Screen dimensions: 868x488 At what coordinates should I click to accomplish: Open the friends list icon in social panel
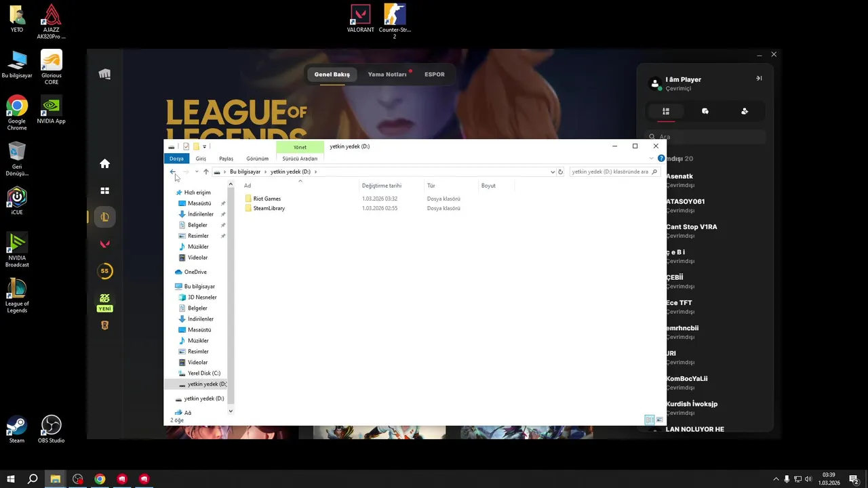(x=666, y=111)
